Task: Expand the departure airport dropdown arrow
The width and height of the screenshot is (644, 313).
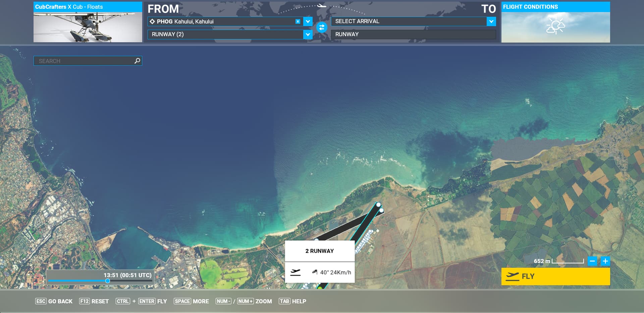Action: point(308,21)
